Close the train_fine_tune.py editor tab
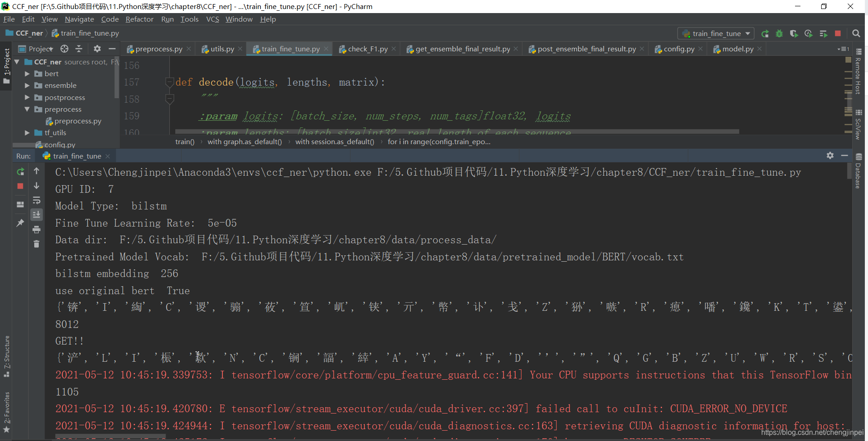Screen dimensions: 868x441 pyautogui.click(x=326, y=49)
